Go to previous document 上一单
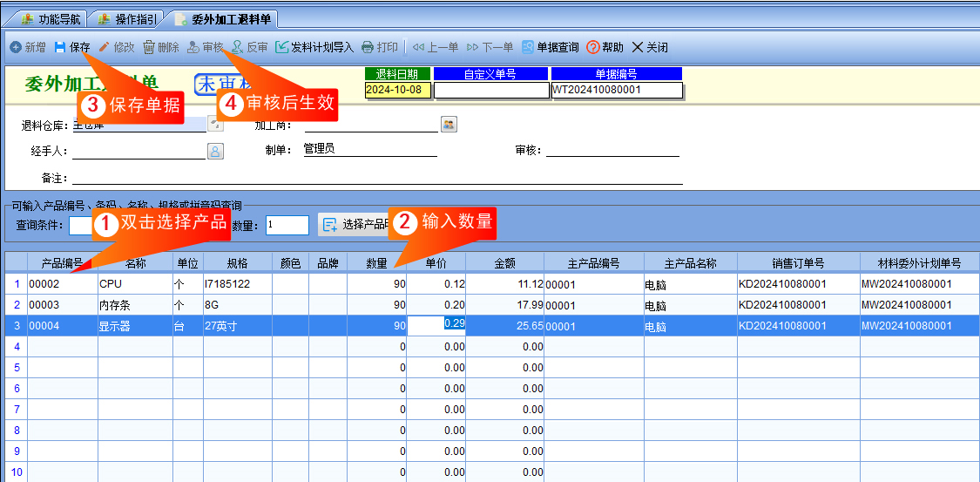 point(436,47)
